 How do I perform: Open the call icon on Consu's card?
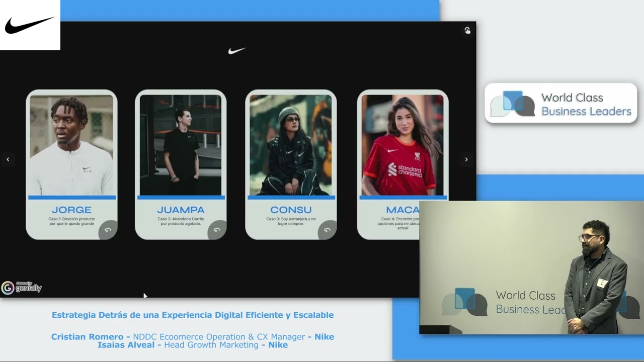tap(327, 230)
